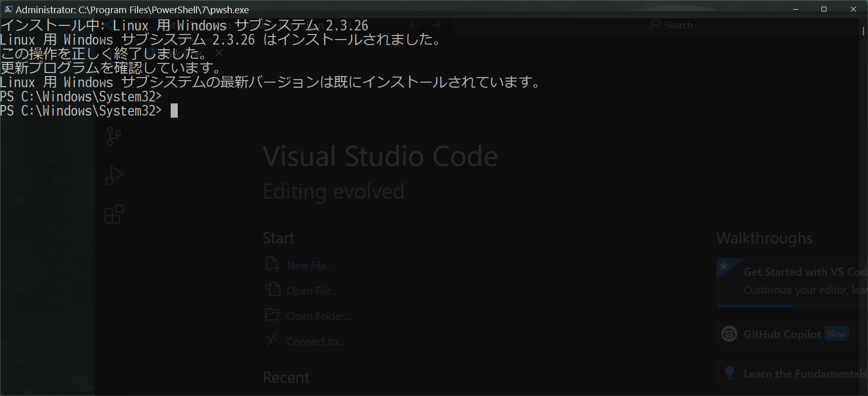Click the 'インストール中: Linux 用 Windows サブシステム 2.3.26' line

coord(184,25)
